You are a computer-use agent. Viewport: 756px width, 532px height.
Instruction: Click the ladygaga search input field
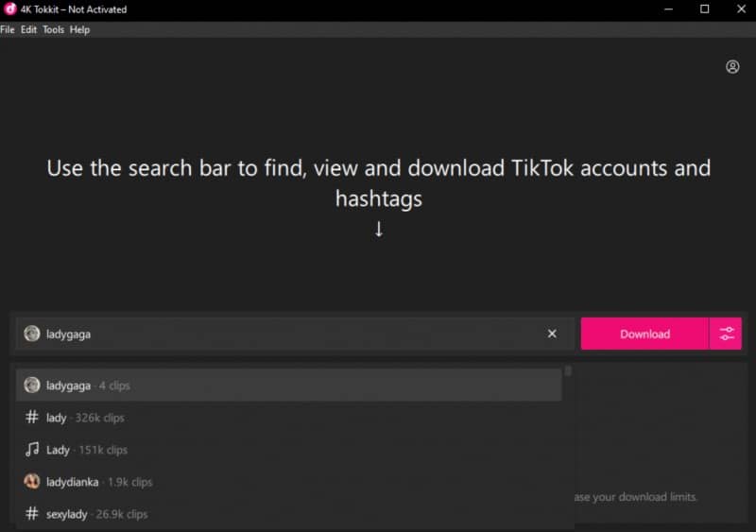pyautogui.click(x=295, y=334)
